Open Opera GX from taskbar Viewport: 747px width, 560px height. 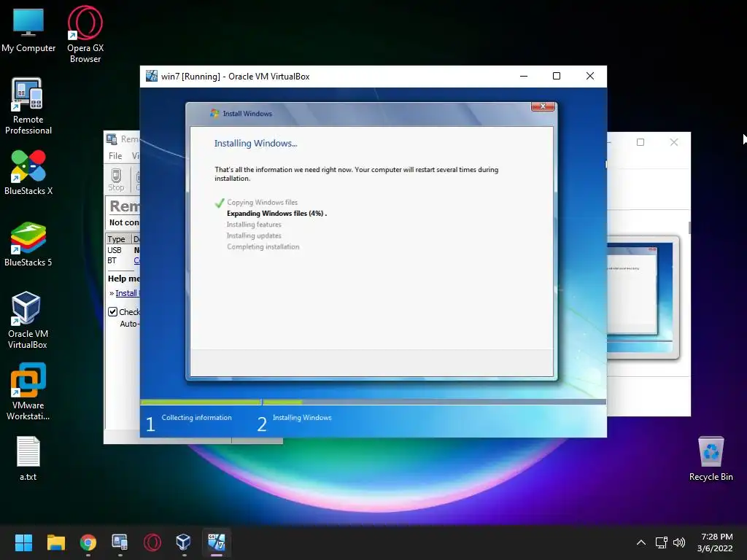(x=152, y=542)
